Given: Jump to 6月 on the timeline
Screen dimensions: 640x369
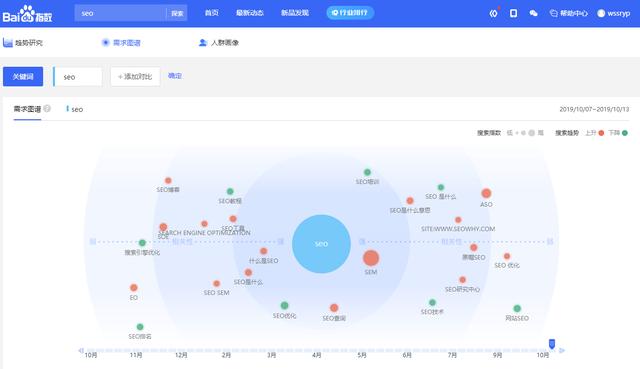Looking at the screenshot, I should click(407, 355).
